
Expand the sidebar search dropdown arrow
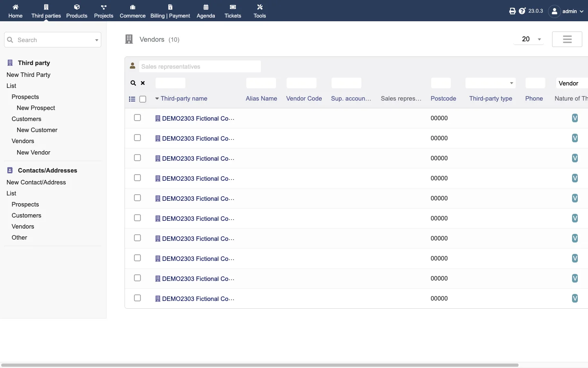[97, 40]
